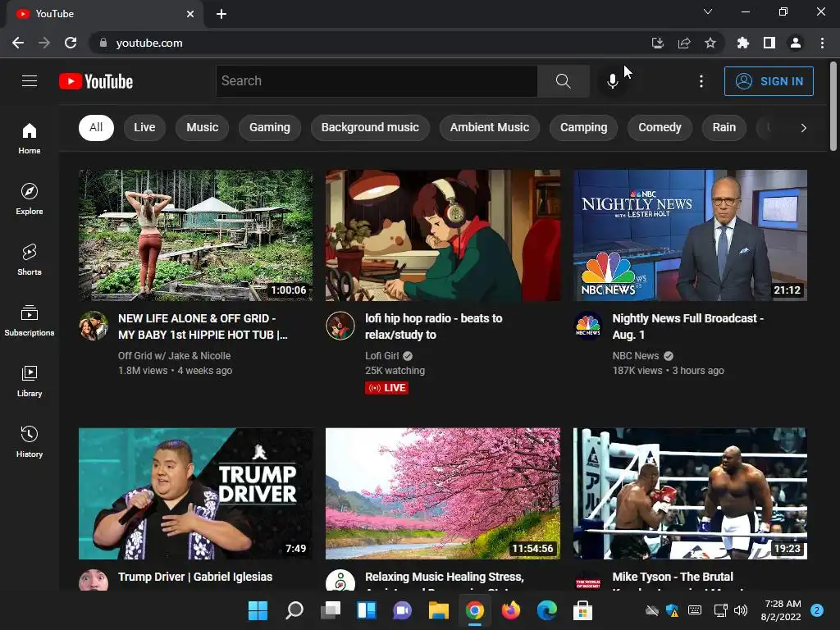
Task: Bookmark this page with star icon
Action: [x=710, y=43]
